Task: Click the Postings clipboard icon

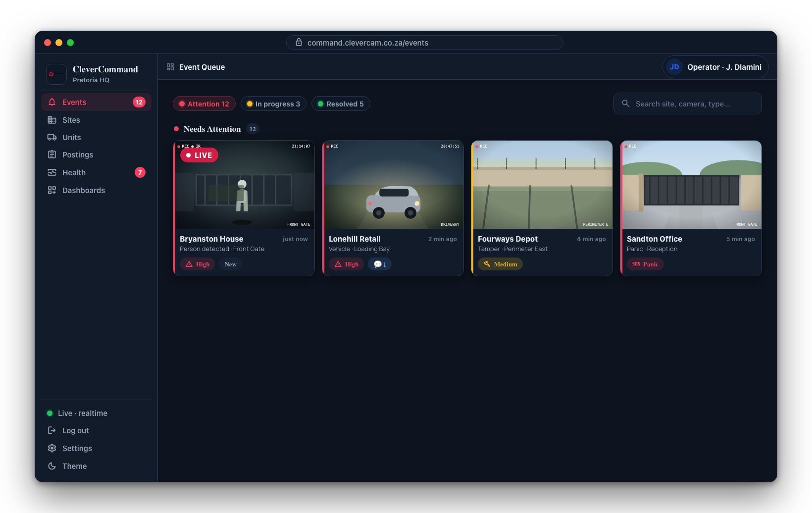Action: tap(52, 154)
